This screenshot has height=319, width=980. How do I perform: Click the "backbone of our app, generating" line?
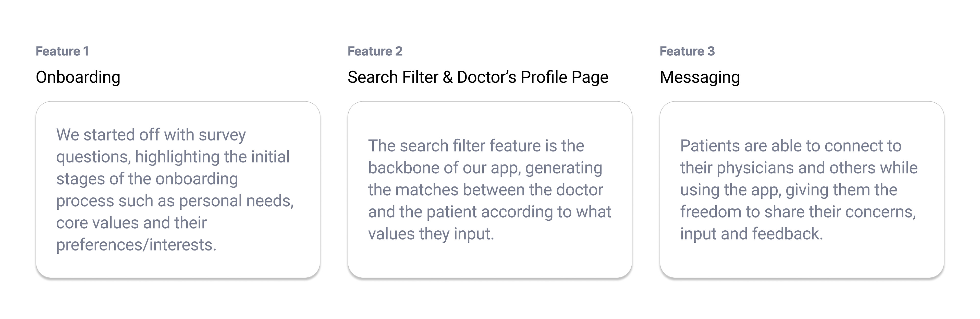[x=485, y=168]
